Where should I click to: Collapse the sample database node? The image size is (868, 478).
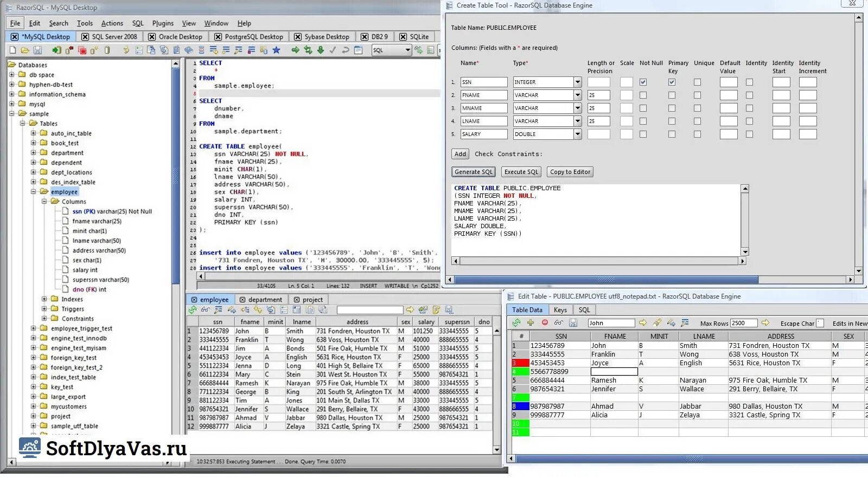tap(11, 114)
